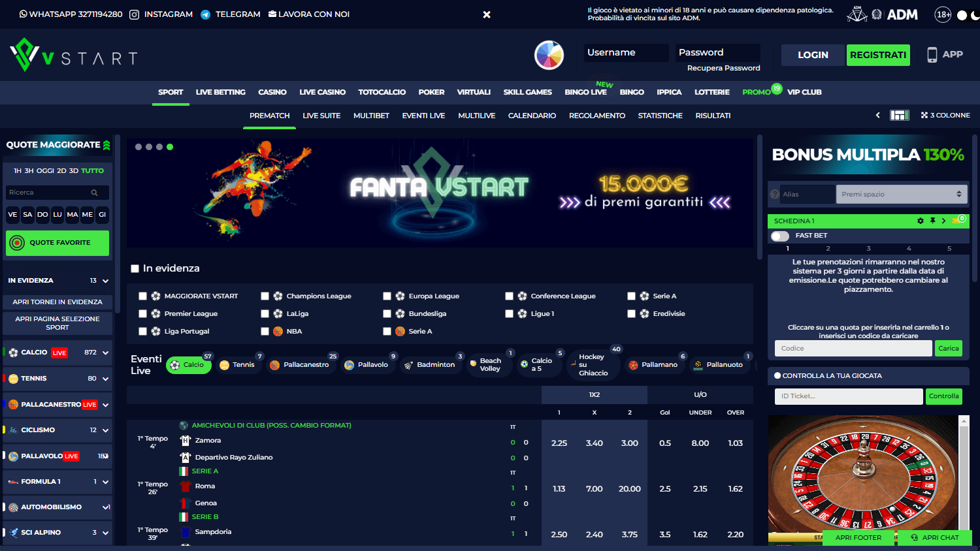Check the In evidenza checkbox
This screenshot has width=980, height=551.
point(135,268)
